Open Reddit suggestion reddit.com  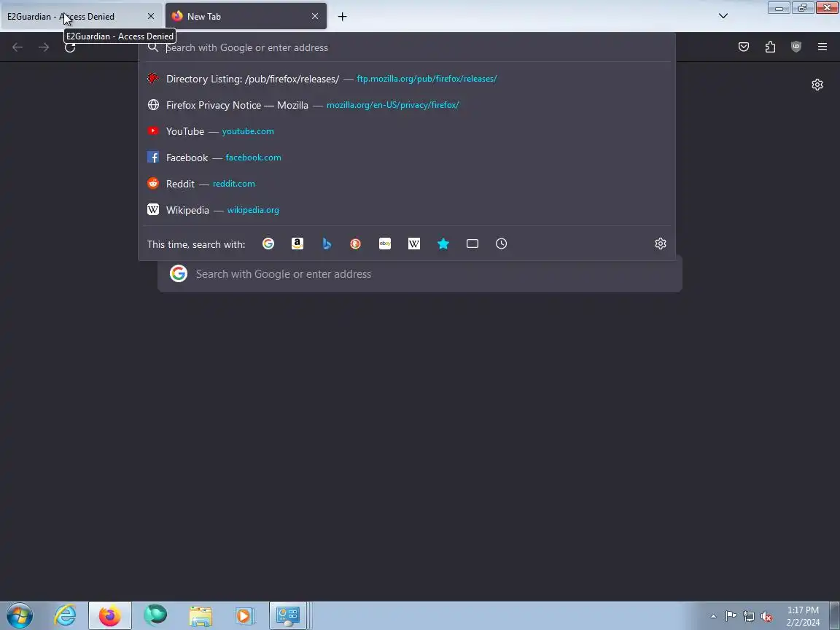pyautogui.click(x=407, y=184)
